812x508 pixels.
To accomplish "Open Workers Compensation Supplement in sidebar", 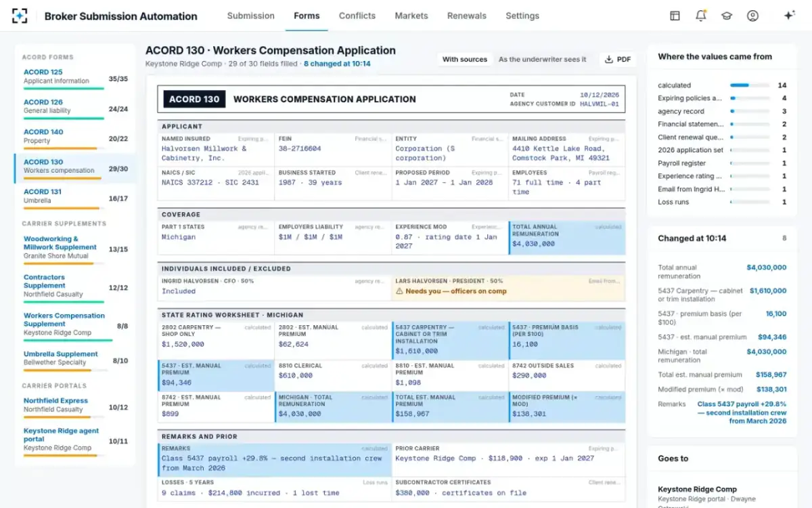I will click(x=75, y=326).
